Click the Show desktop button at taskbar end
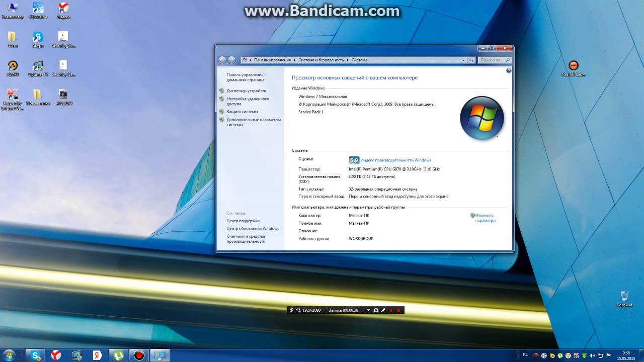 pos(640,355)
